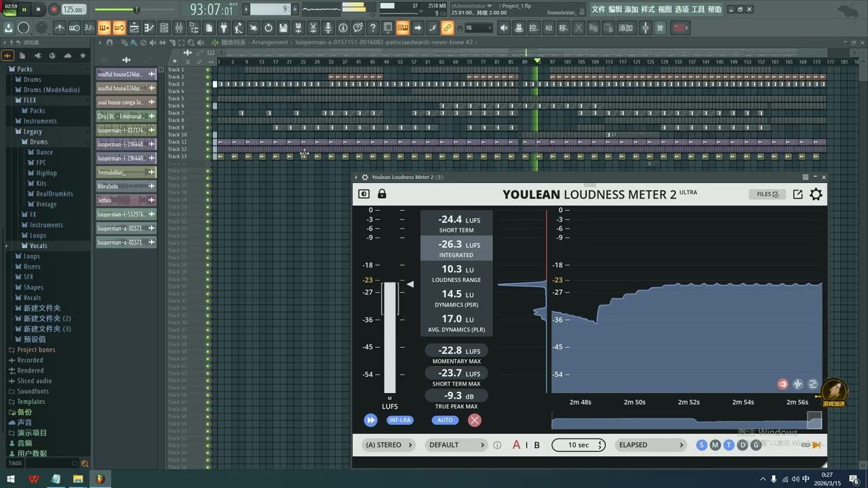Expand the Project bones folder
868x488 pixels.
pyautogui.click(x=37, y=350)
